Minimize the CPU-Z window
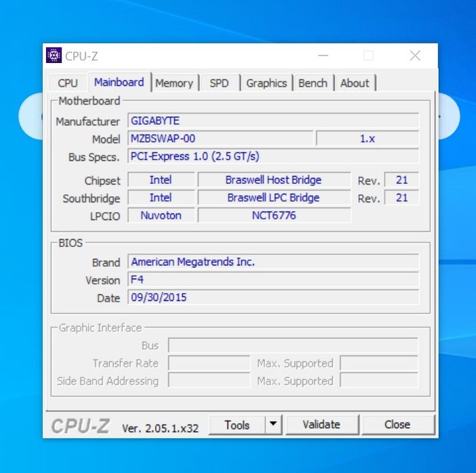 tap(323, 55)
